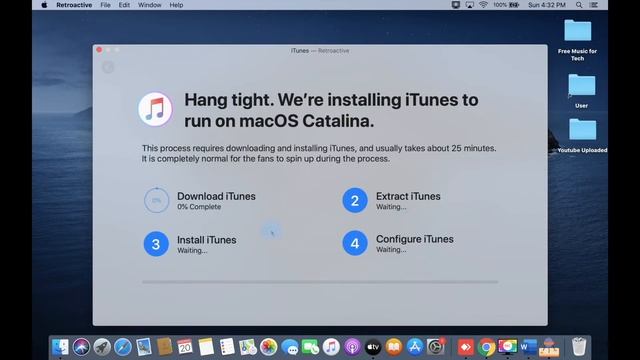Launch Siri from the Dock

tap(81, 347)
